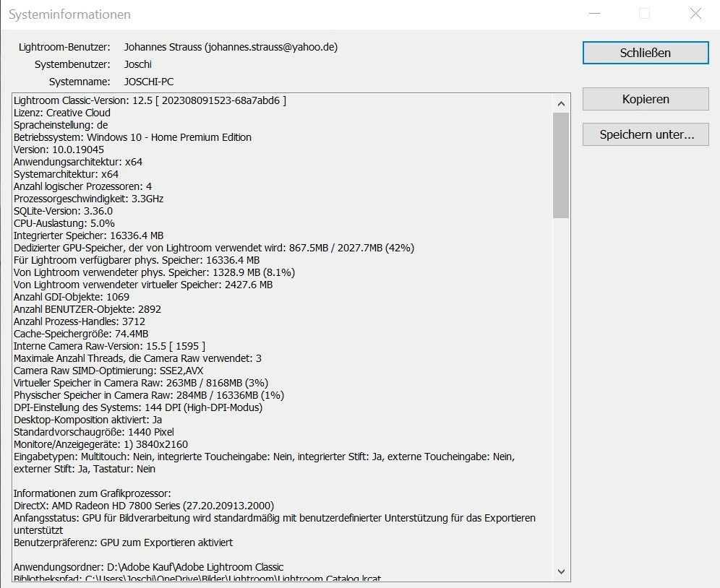
Task: Click the Systemarchitektur: x64 line
Action: pyautogui.click(x=66, y=174)
